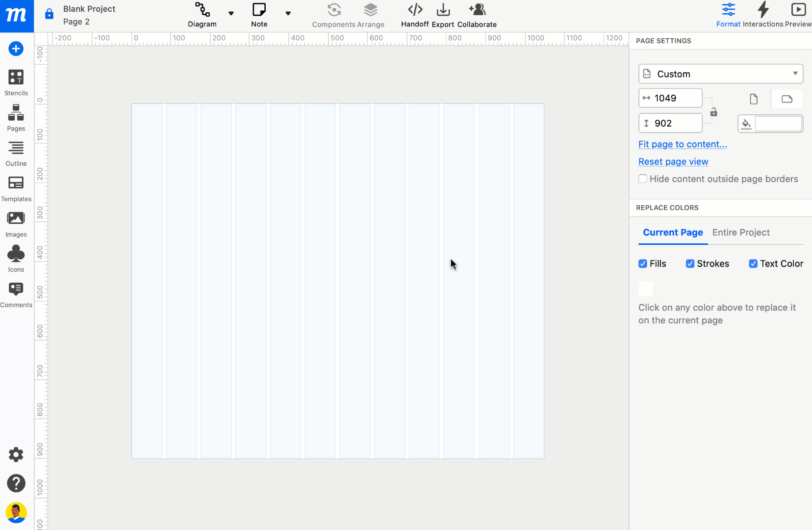The height and width of the screenshot is (530, 812).
Task: Click the Blank Project title
Action: tap(89, 9)
